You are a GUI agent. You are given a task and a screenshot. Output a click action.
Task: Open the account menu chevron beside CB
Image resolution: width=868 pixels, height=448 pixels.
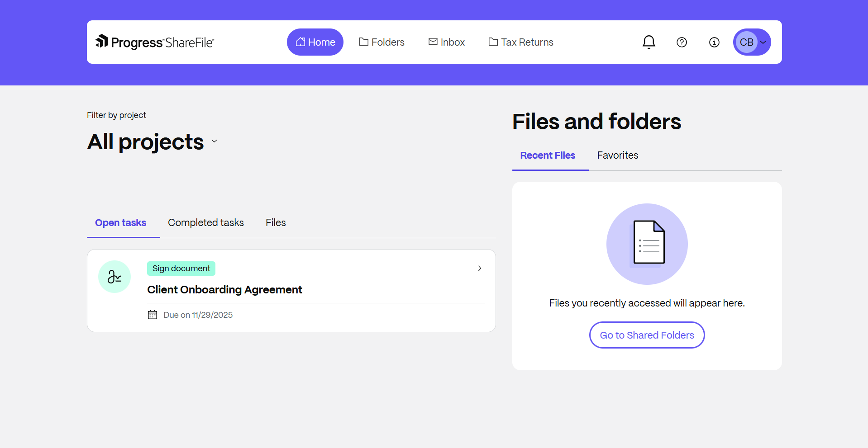[x=763, y=42]
